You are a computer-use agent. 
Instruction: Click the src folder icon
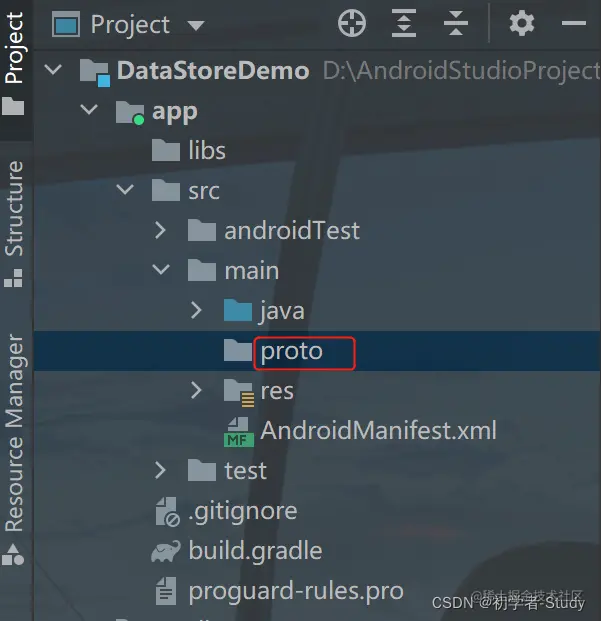click(x=166, y=190)
